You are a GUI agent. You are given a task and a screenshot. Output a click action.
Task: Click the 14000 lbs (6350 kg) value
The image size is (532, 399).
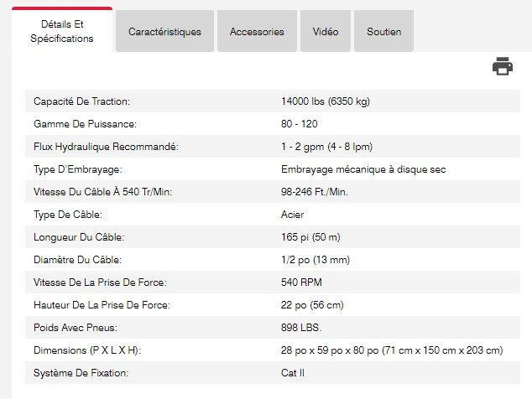pyautogui.click(x=326, y=101)
